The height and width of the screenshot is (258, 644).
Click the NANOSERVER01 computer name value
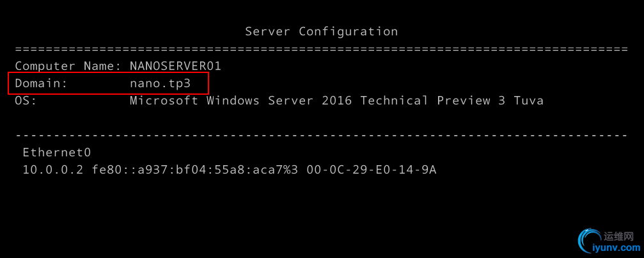pyautogui.click(x=175, y=66)
